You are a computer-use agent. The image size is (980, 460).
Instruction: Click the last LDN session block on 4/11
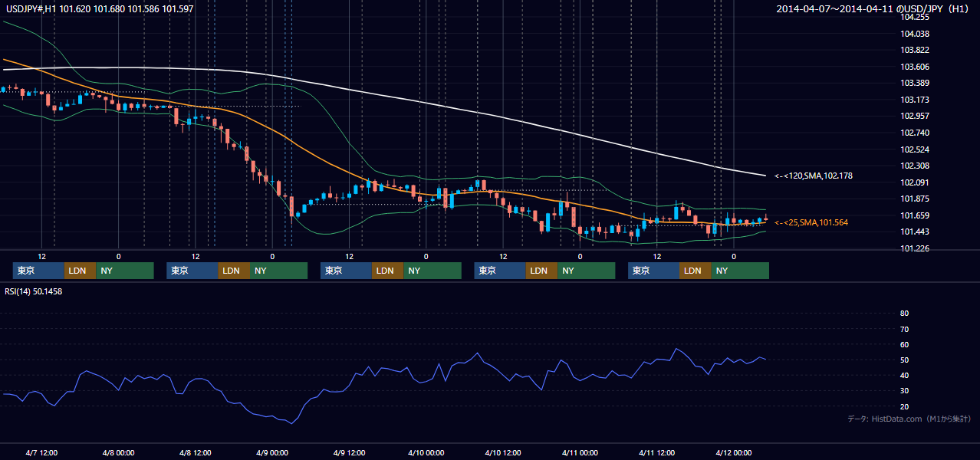pos(695,271)
